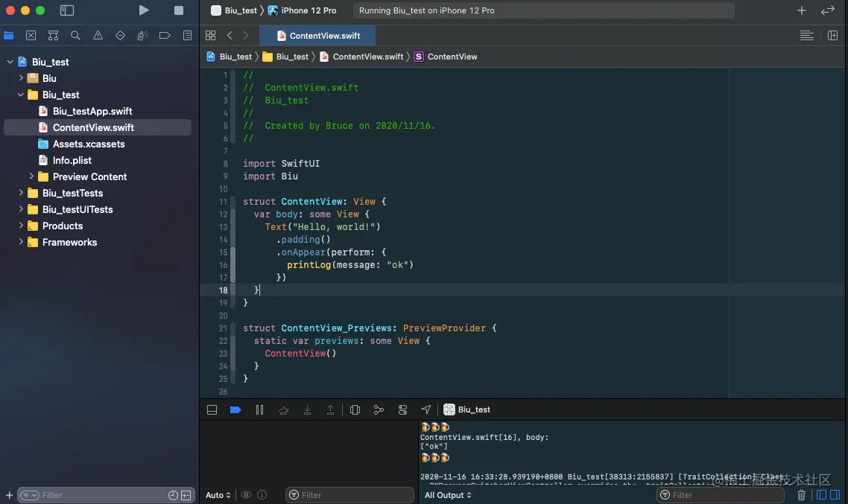
Task: Go forward with the editor forward arrow
Action: coord(245,35)
